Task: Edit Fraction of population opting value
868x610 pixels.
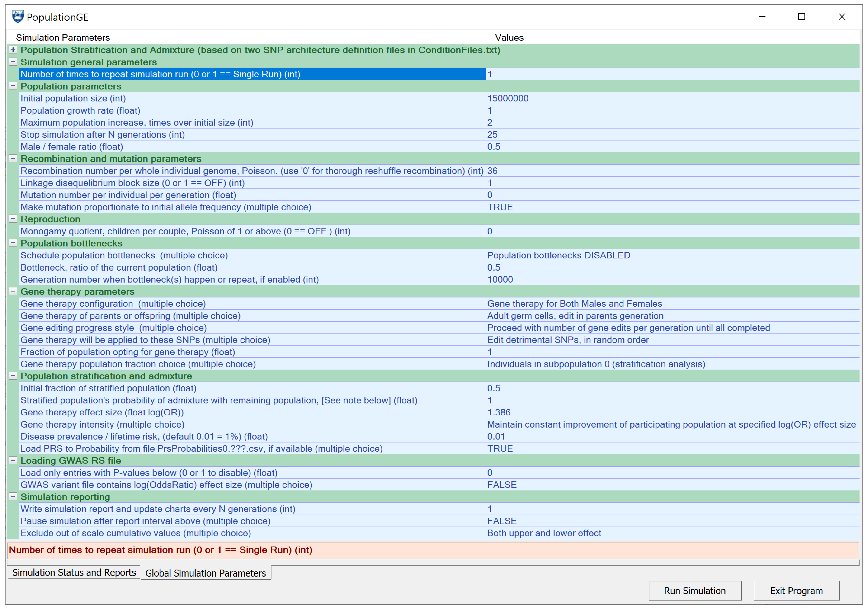Action: pyautogui.click(x=673, y=352)
